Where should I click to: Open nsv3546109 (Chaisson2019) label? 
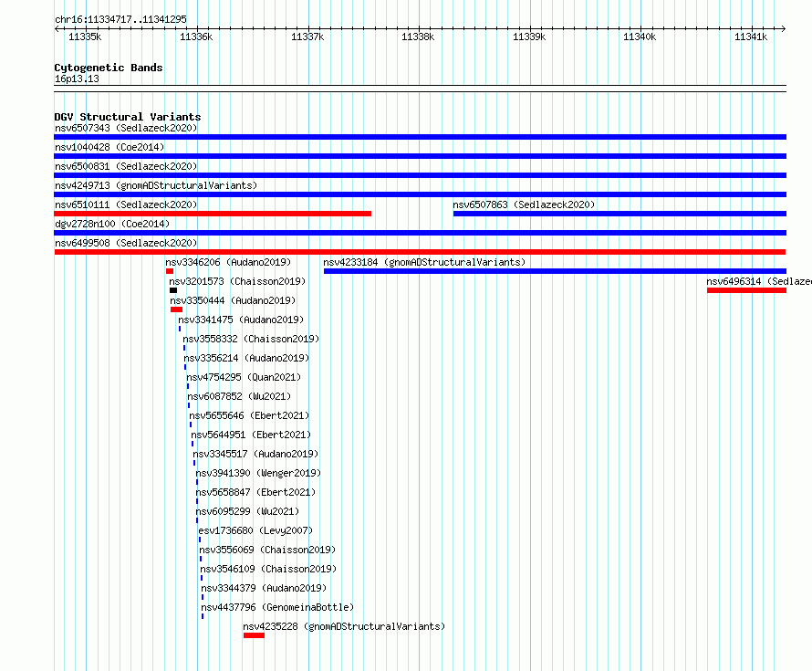pyautogui.click(x=268, y=569)
